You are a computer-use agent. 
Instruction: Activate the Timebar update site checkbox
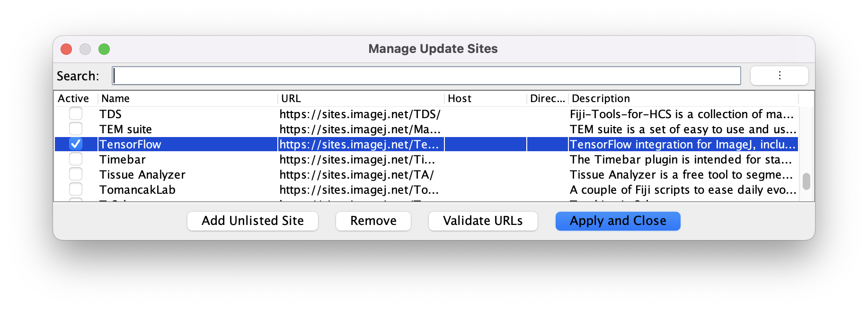(76, 159)
